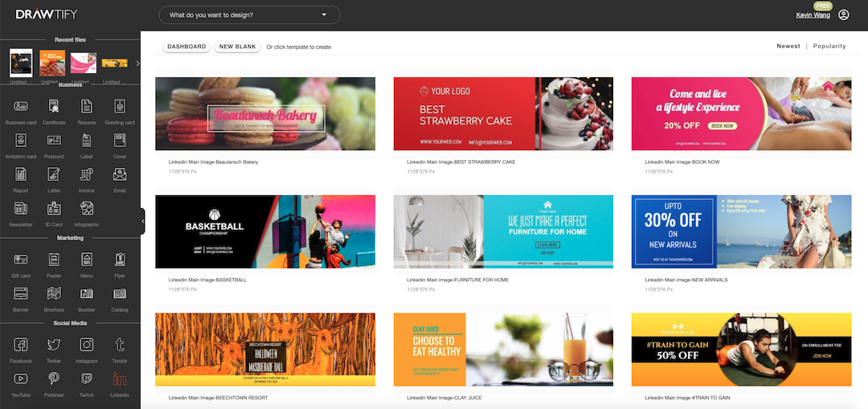
Task: Open Instagram templates
Action: pos(86,345)
